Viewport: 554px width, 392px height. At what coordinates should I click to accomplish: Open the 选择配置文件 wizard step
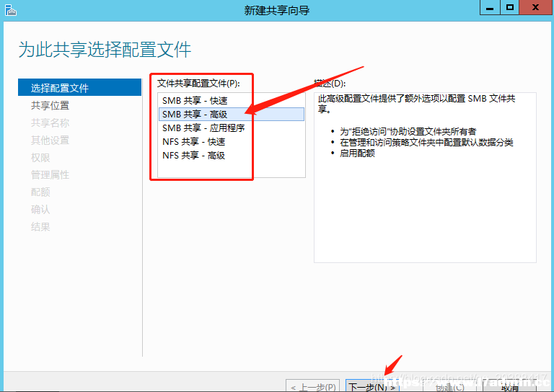click(79, 87)
